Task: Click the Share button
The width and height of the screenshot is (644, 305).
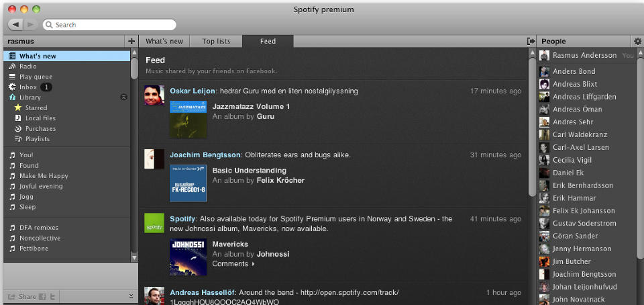Action: [x=23, y=296]
